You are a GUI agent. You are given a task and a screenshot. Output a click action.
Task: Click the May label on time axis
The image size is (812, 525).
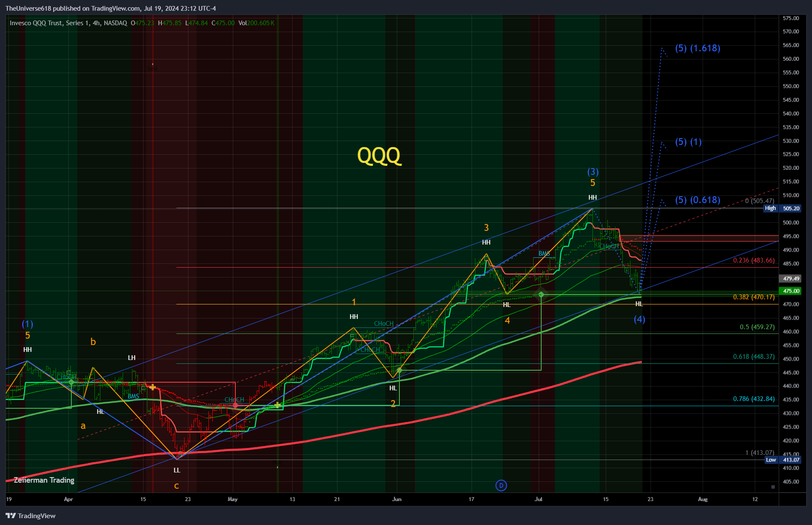tap(232, 499)
